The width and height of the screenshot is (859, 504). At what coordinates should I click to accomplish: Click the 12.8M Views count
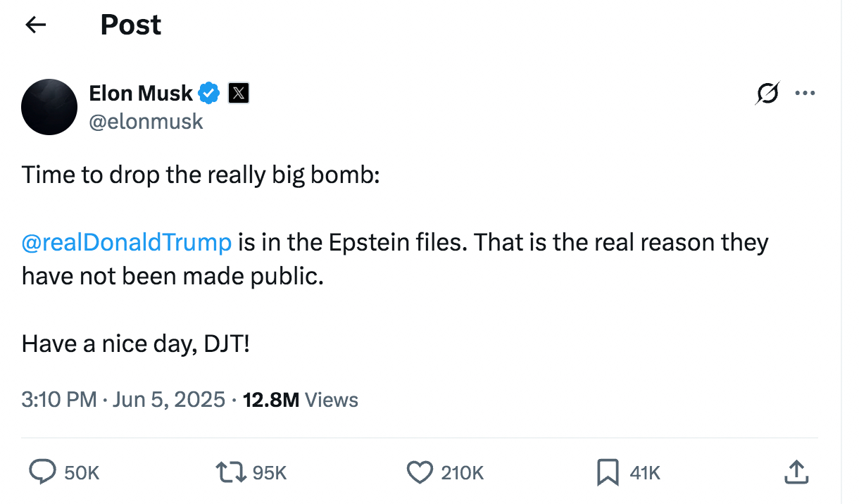click(300, 400)
